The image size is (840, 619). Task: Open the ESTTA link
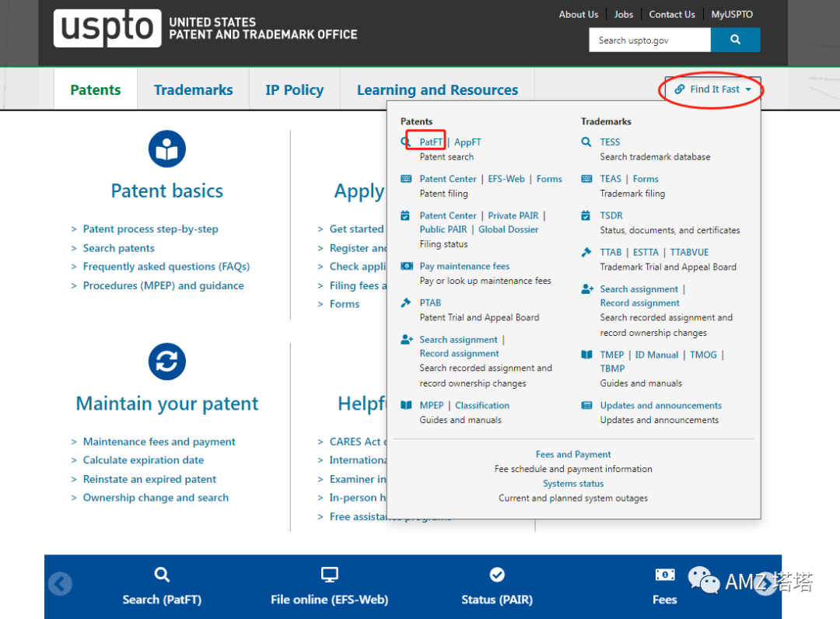(646, 252)
